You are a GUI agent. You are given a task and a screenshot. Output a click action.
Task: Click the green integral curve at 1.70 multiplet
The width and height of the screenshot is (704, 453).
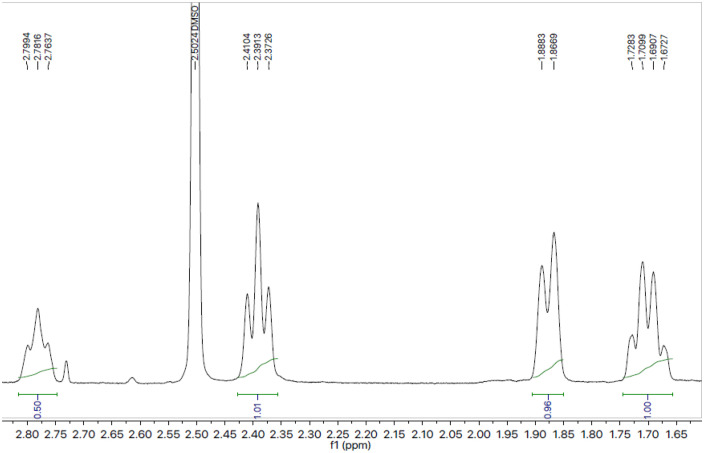click(x=647, y=368)
